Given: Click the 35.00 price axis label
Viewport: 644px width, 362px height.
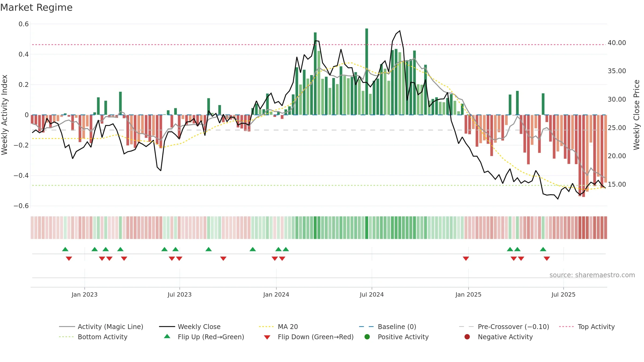Looking at the screenshot, I should pos(617,71).
